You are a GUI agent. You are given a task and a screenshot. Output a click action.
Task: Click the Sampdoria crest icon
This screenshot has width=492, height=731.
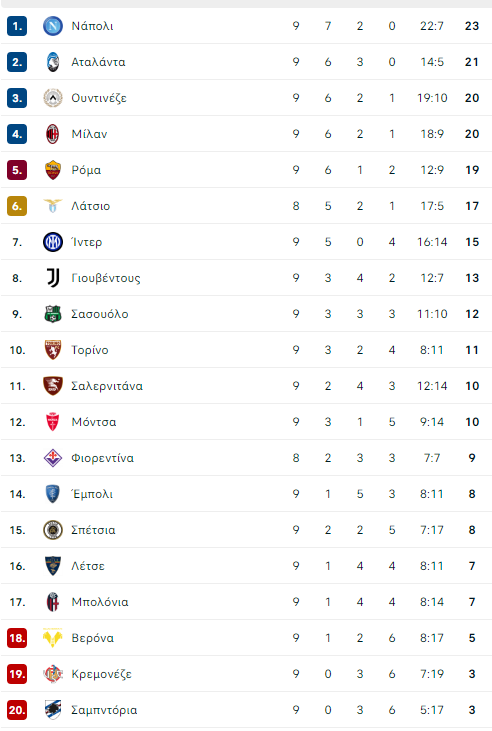point(53,710)
